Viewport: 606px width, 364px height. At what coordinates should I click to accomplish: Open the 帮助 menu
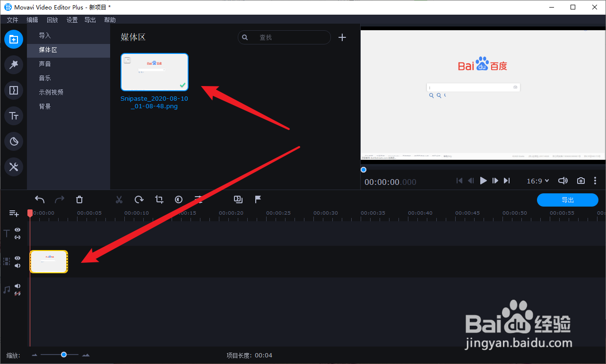click(x=110, y=20)
